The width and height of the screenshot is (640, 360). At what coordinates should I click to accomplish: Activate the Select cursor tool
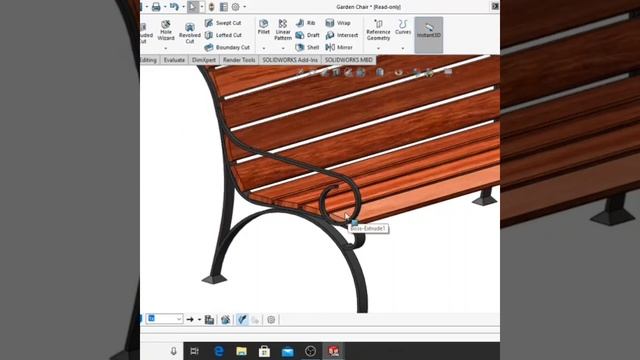click(x=193, y=7)
